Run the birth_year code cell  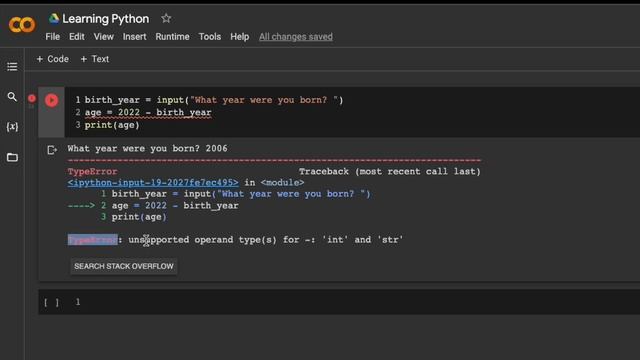(x=51, y=100)
